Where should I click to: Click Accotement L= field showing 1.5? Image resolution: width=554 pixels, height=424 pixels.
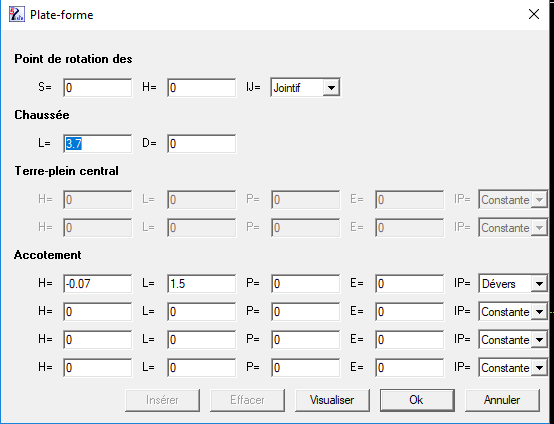pos(201,284)
